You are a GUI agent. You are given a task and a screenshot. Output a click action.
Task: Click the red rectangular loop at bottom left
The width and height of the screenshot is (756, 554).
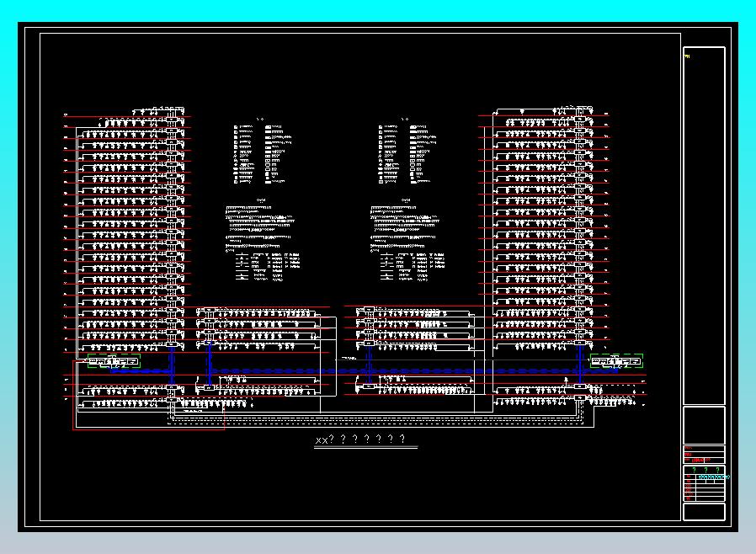[148, 394]
